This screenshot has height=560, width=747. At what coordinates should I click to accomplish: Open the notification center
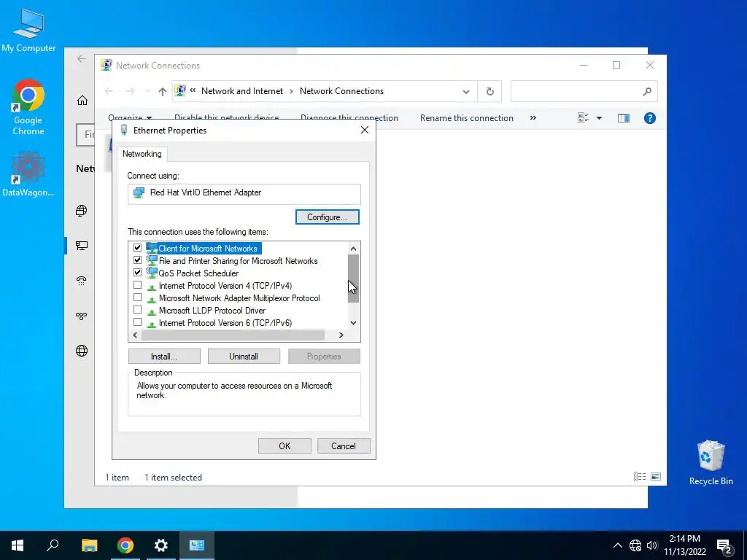click(724, 545)
